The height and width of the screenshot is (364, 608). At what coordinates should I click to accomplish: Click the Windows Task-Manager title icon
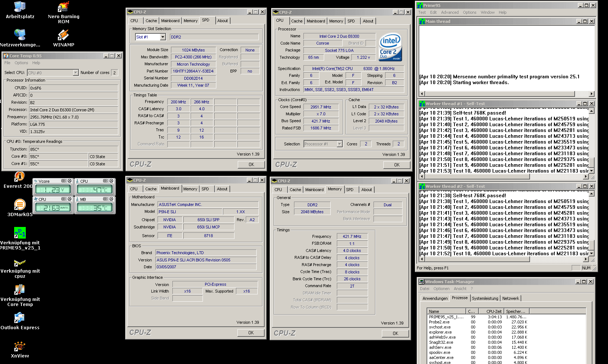[x=421, y=282]
